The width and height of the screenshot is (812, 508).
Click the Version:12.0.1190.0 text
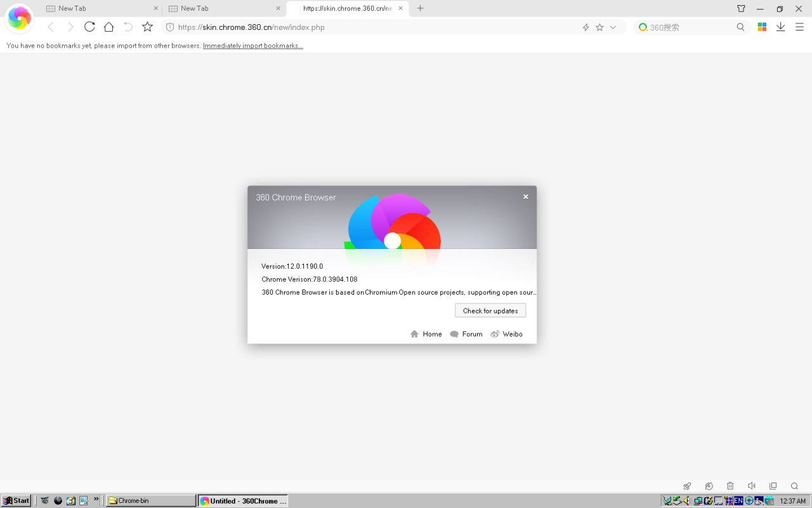tap(292, 266)
